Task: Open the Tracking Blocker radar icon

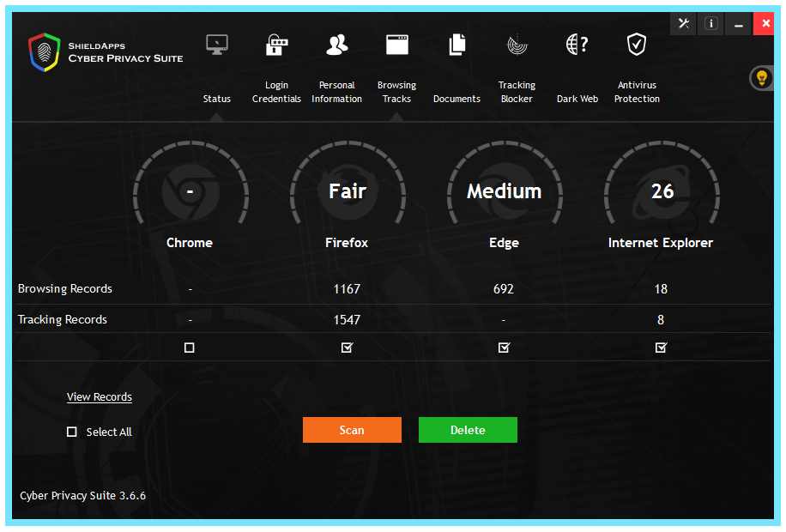Action: pyautogui.click(x=517, y=45)
